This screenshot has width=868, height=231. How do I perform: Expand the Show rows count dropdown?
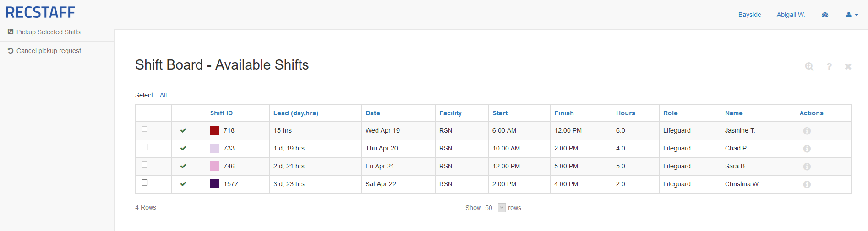[x=495, y=208]
